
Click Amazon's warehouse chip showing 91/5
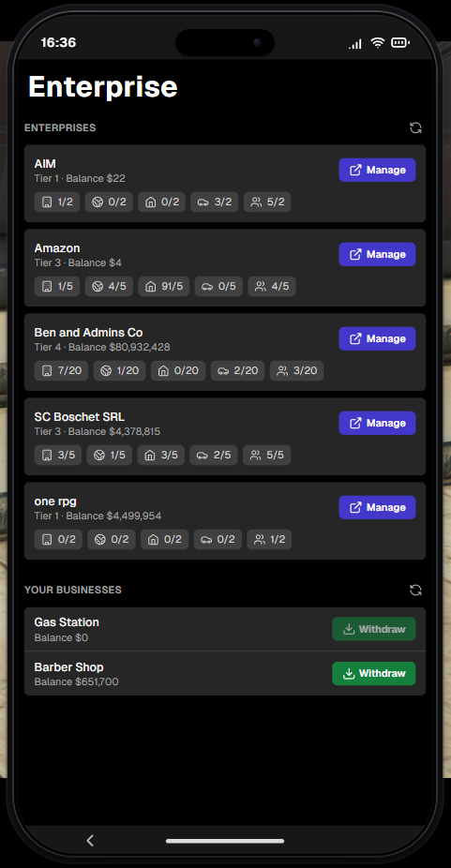pos(163,287)
